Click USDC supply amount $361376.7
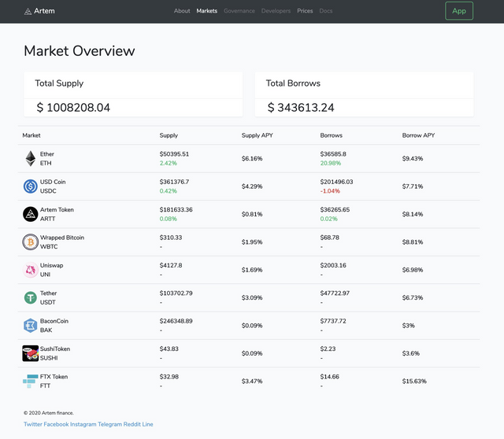The width and height of the screenshot is (504, 439). (174, 182)
